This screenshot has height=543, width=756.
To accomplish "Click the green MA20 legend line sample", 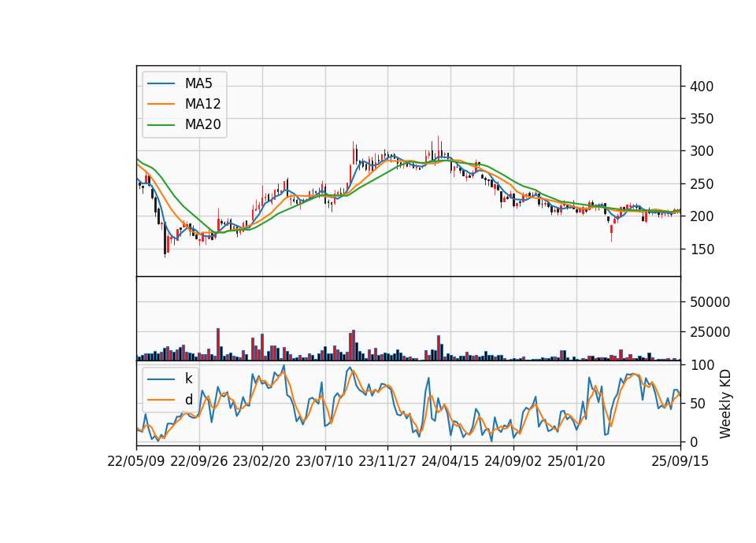I will tap(161, 124).
